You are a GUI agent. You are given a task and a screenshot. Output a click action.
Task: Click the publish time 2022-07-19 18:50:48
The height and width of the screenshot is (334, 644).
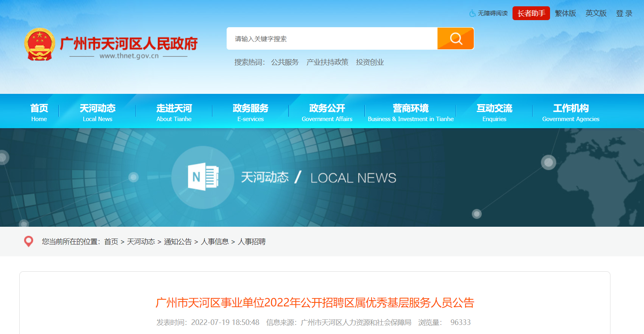click(225, 323)
